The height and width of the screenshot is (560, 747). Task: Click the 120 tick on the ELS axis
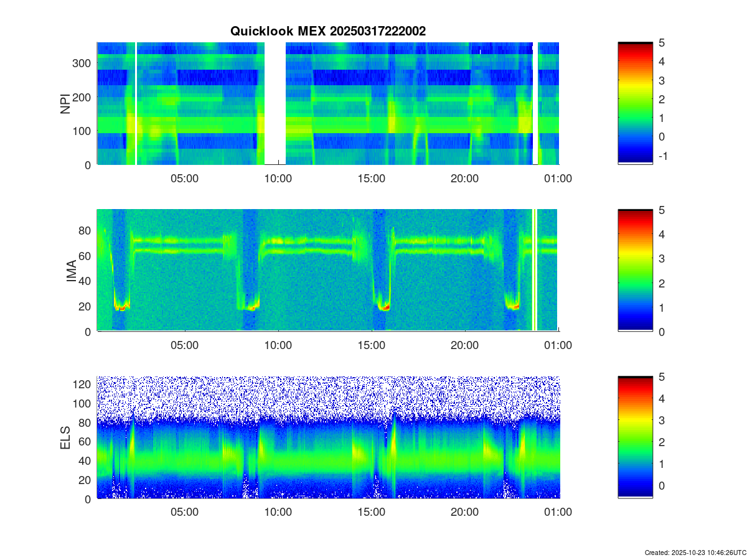click(83, 385)
